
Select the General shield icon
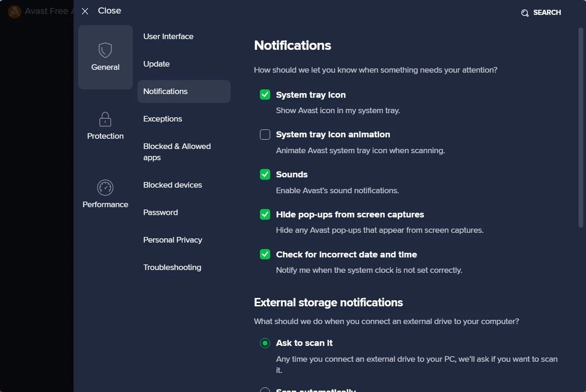[x=105, y=50]
